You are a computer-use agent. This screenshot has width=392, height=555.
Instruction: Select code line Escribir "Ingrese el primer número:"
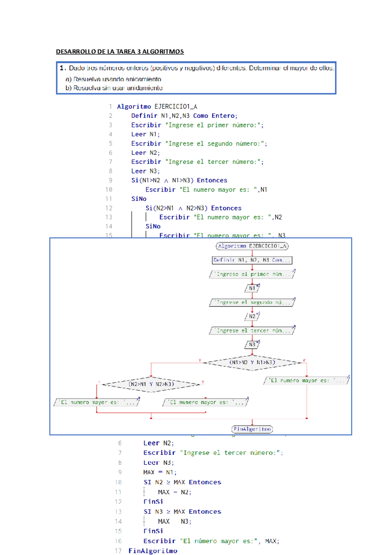197,125
